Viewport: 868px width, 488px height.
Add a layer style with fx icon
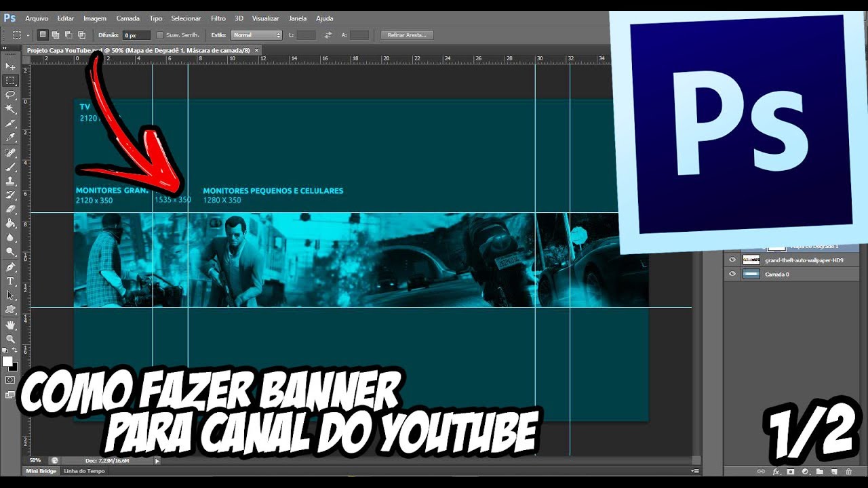pos(776,471)
